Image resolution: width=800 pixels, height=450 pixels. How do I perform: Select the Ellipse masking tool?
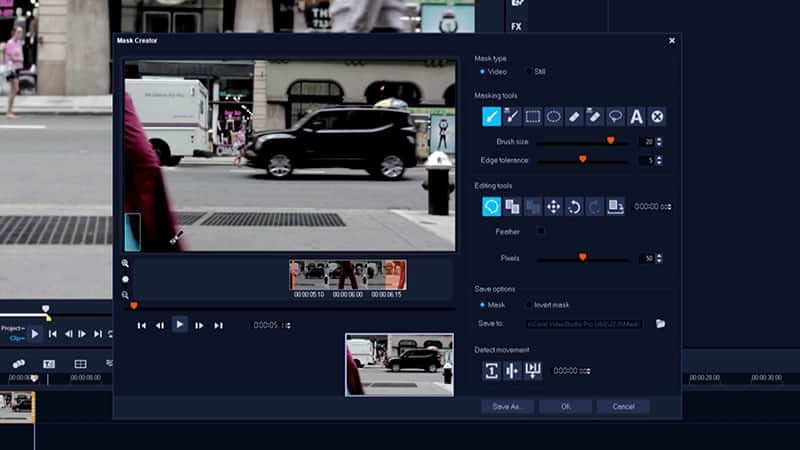(553, 116)
